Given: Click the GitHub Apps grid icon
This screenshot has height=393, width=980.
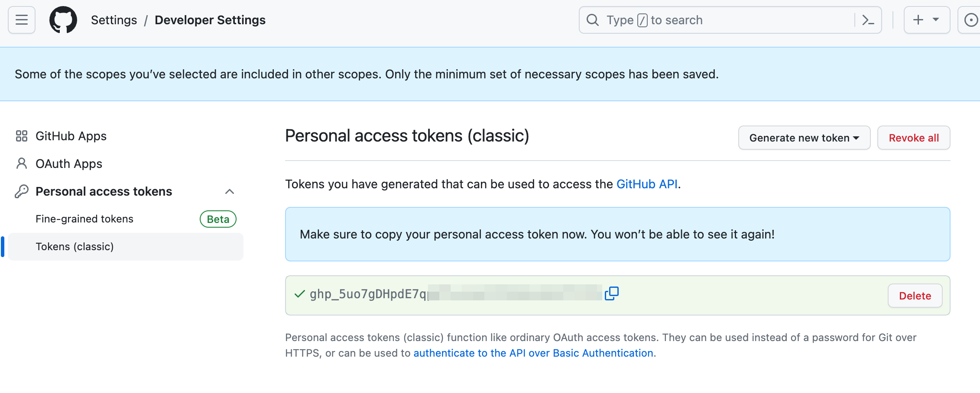Looking at the screenshot, I should (x=21, y=136).
